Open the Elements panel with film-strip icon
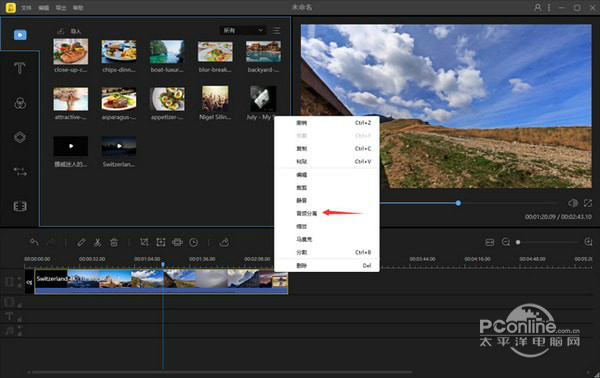This screenshot has height=378, width=600. (x=20, y=206)
